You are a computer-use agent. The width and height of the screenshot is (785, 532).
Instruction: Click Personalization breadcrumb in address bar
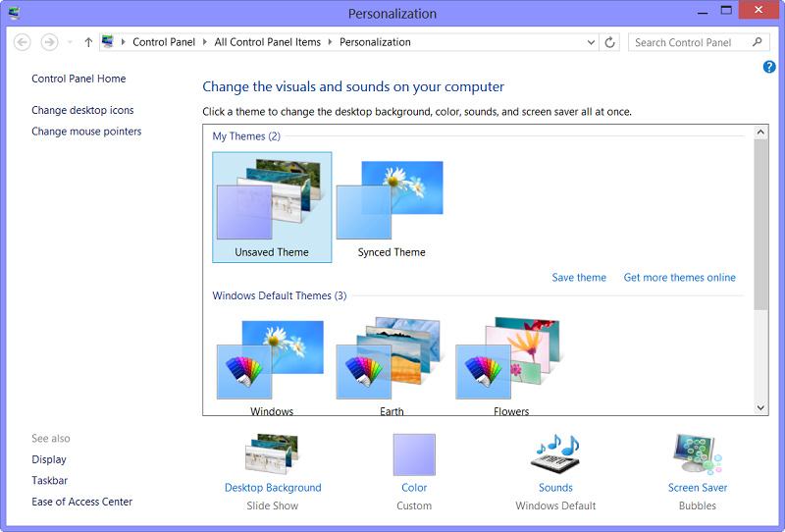(x=375, y=42)
